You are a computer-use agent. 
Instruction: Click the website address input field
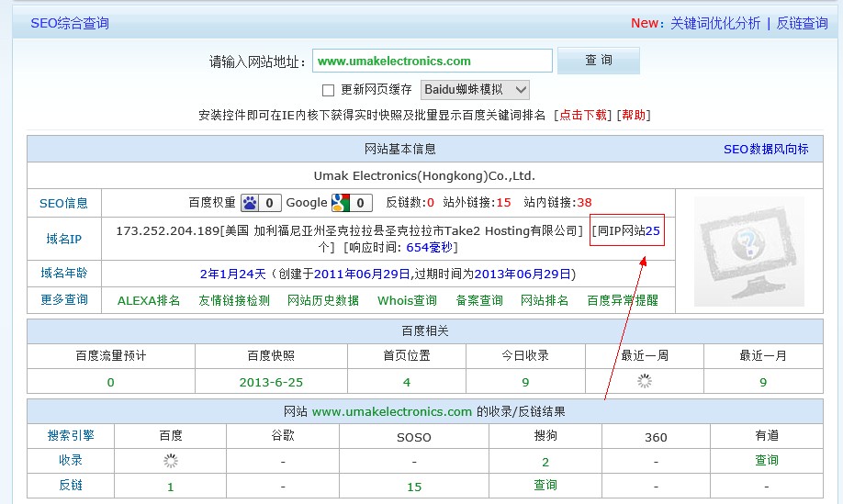tap(432, 62)
